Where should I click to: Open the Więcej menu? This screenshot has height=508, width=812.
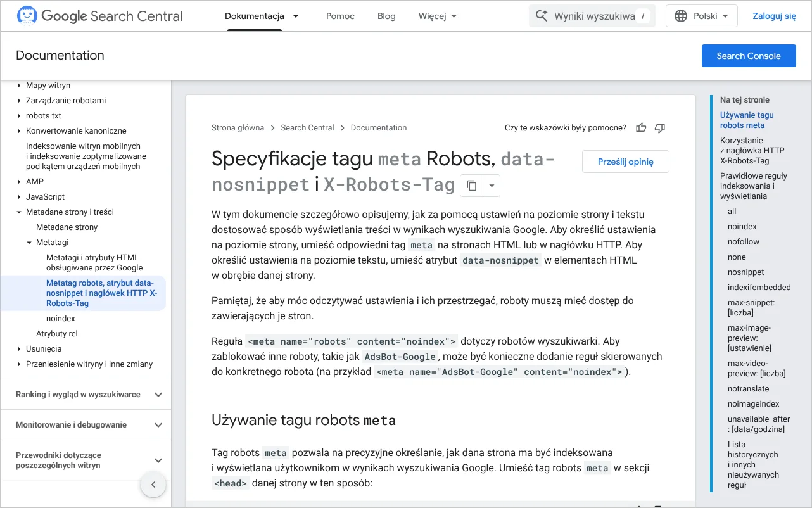coord(438,16)
